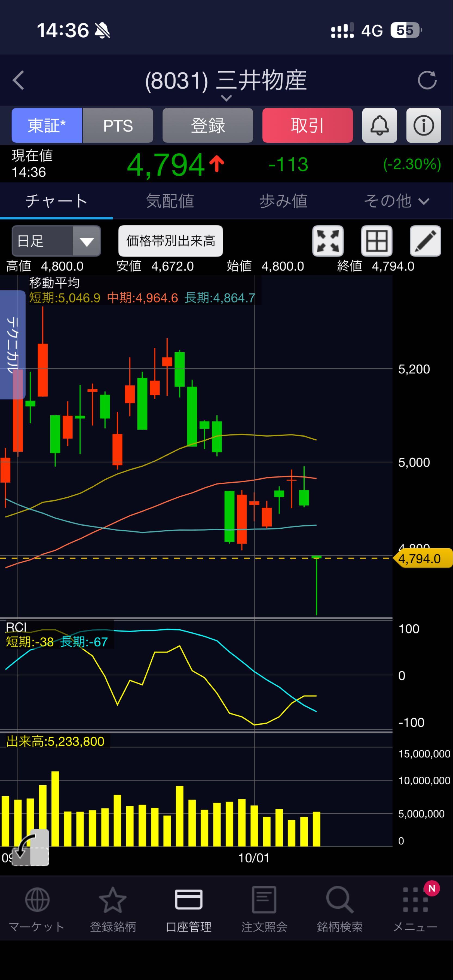Switch to the 気配値 tab
Screen dimensions: 453x980
pos(170,201)
